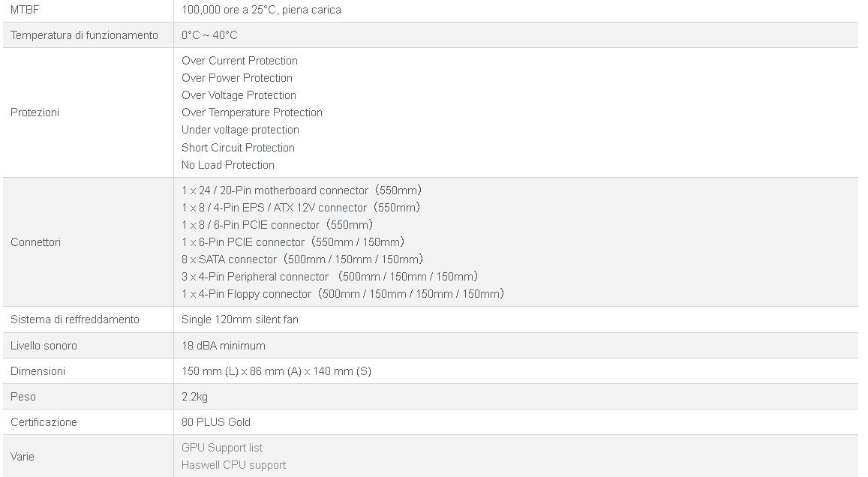Select the 4-Pin Floppy connector line
The image size is (868, 477).
pos(343,294)
